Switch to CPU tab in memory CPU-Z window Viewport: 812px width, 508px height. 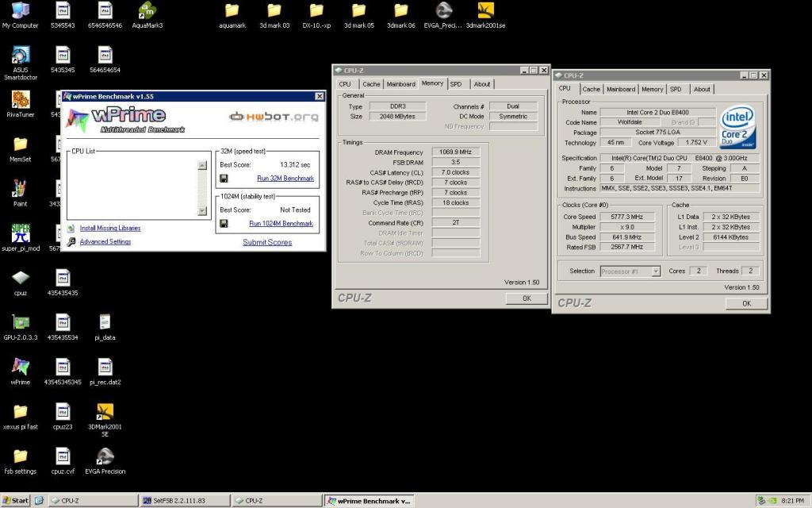click(x=345, y=84)
